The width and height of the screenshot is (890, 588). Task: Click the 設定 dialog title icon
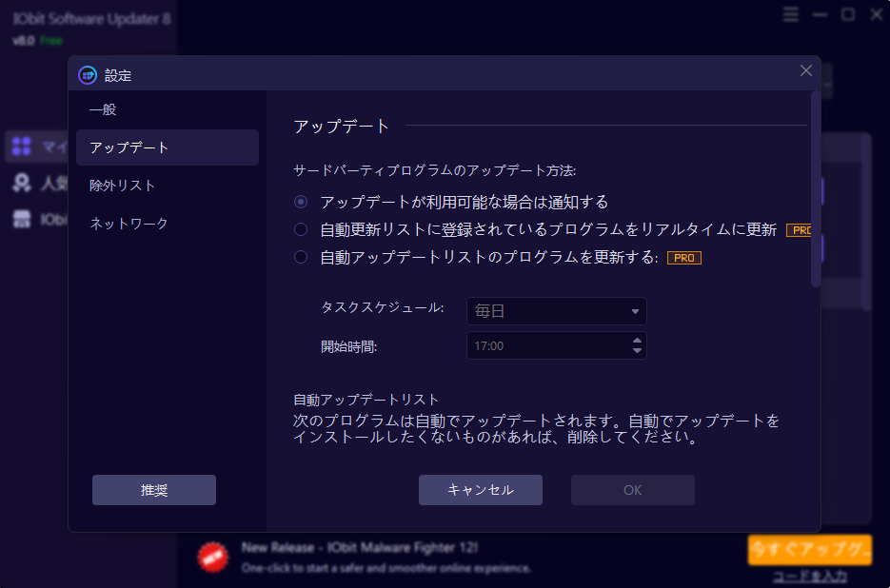[x=88, y=75]
